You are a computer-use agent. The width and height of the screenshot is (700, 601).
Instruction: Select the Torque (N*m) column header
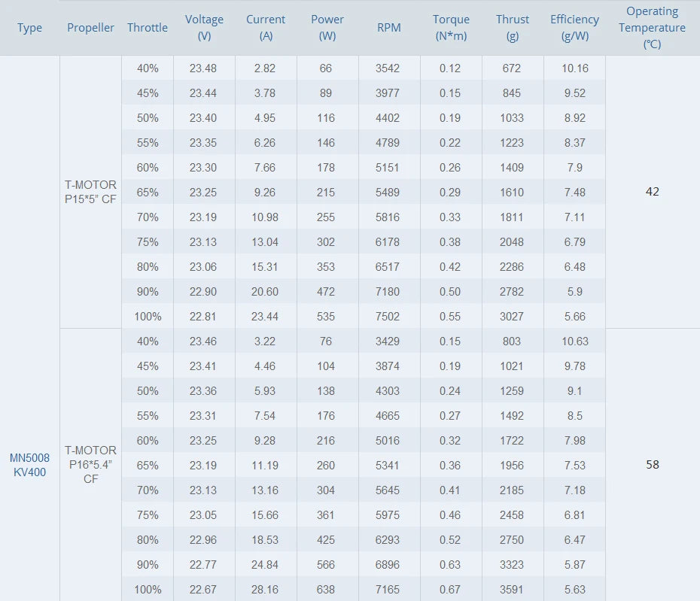[x=451, y=28]
